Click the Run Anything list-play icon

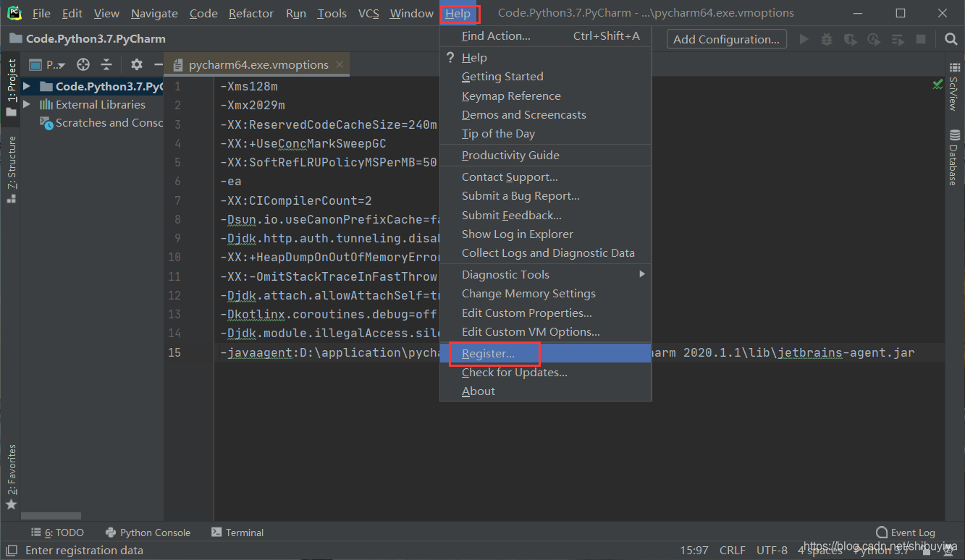click(x=898, y=39)
